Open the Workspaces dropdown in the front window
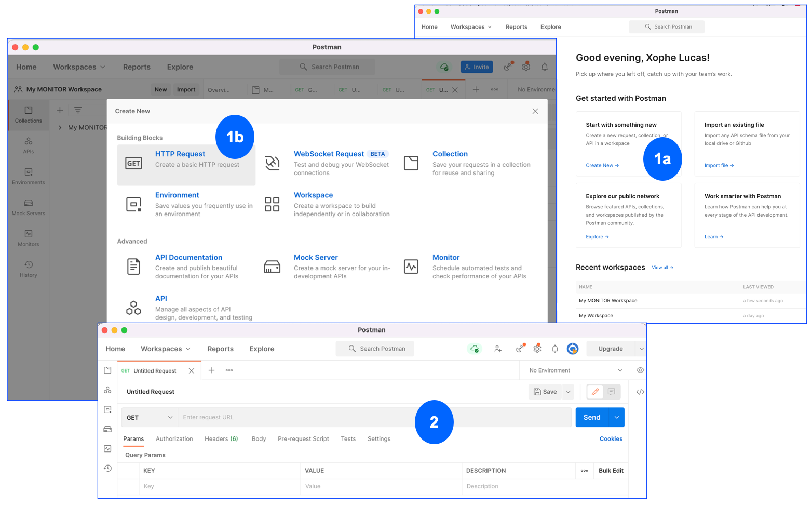The width and height of the screenshot is (812, 505). click(x=166, y=349)
